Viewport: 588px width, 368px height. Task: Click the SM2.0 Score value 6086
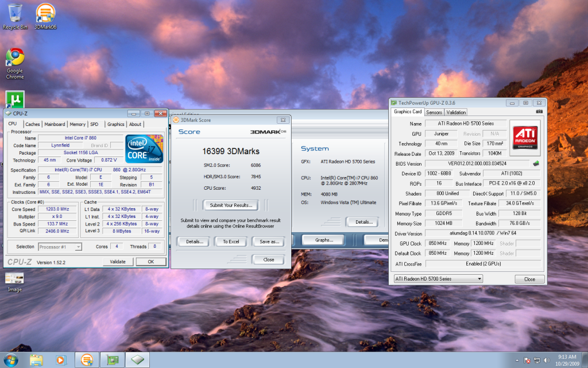click(x=256, y=165)
